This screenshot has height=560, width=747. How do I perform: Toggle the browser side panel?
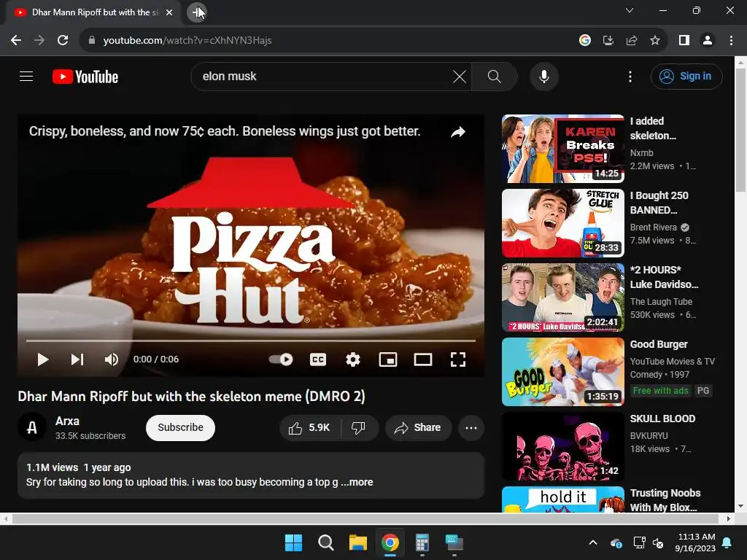click(684, 41)
